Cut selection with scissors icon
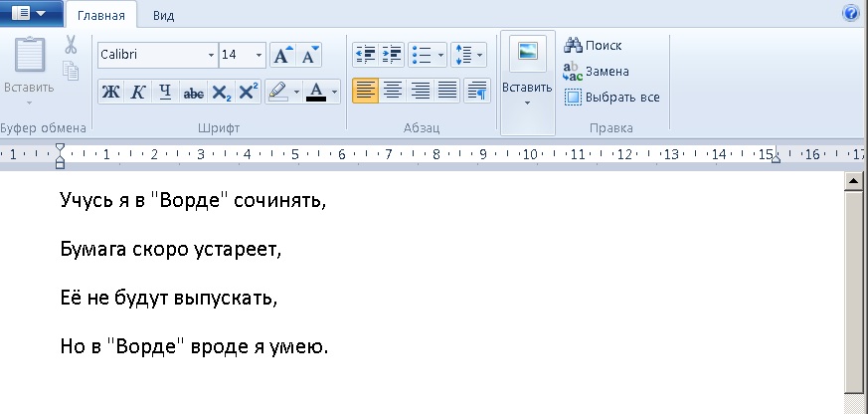The height and width of the screenshot is (414, 868). pos(71,45)
